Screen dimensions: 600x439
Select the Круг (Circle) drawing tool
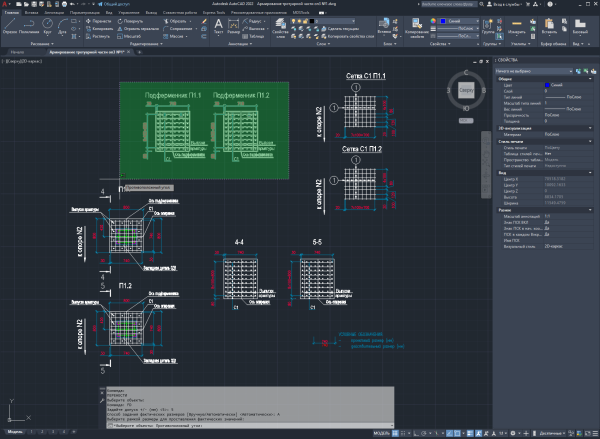47,26
